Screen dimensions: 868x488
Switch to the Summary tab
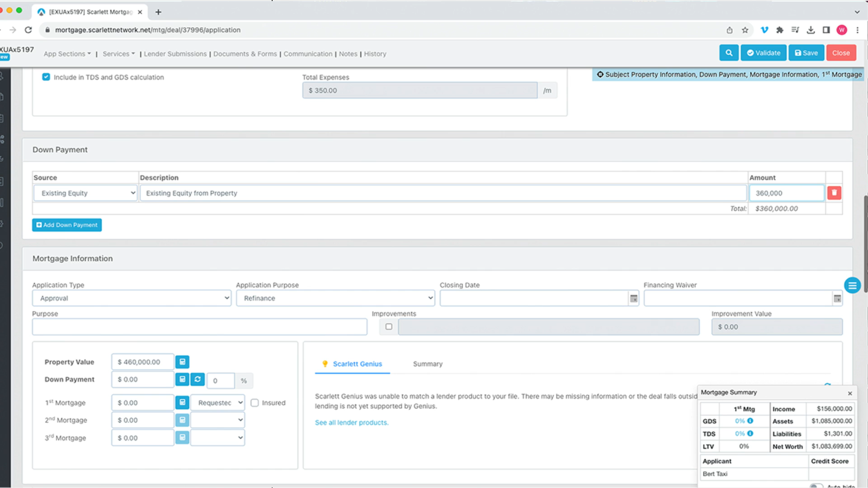tap(427, 364)
